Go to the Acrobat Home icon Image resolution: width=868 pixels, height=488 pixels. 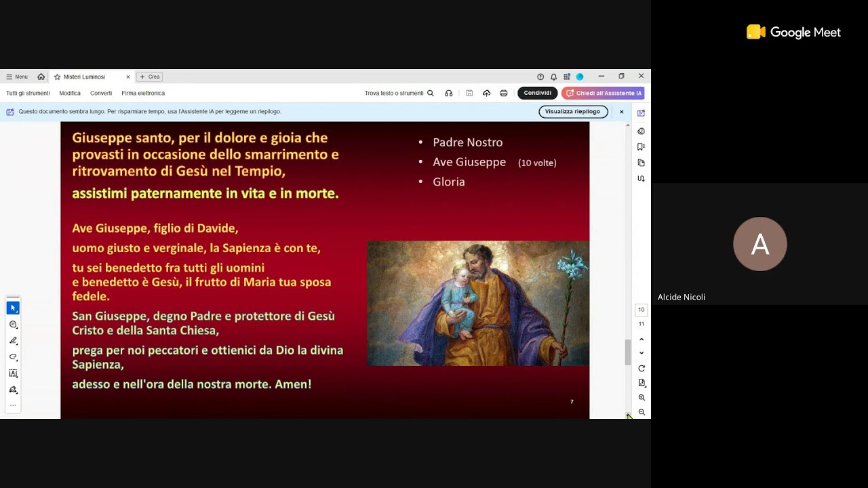tap(41, 77)
